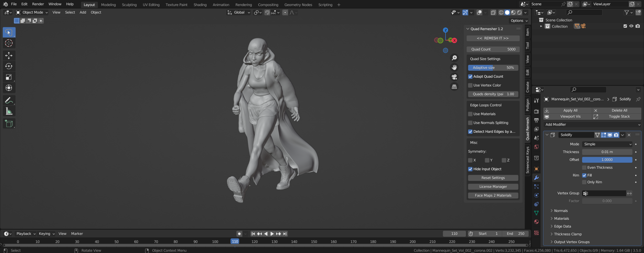The image size is (644, 253).
Task: Open the Add Modifier dropdown
Action: [x=592, y=125]
